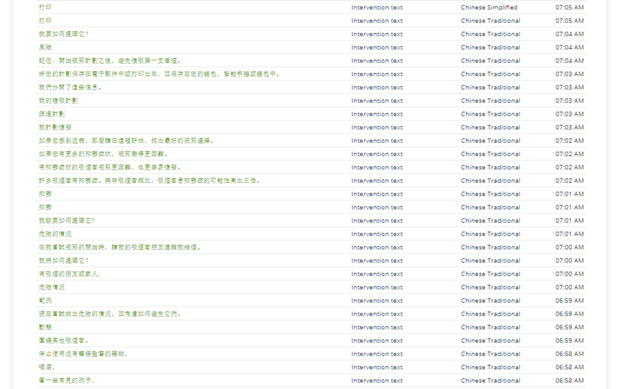Screen dimensions: 624x389
Task: Open the 圍繞其他吸煙者。 entry
Action: [x=64, y=341]
